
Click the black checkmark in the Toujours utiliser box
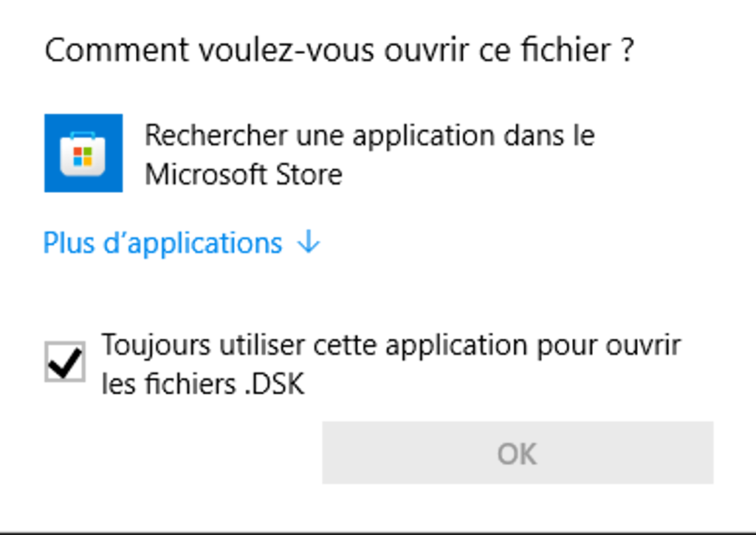[65, 362]
